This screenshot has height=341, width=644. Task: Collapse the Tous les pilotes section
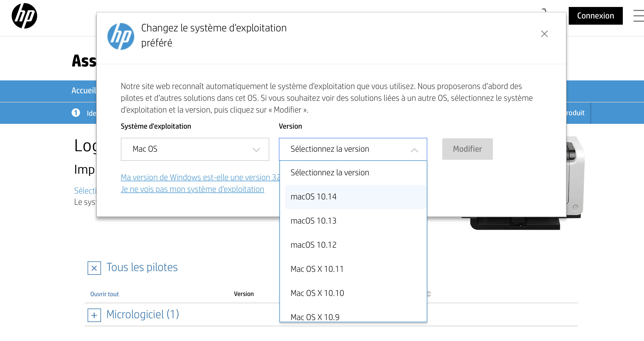coord(94,268)
